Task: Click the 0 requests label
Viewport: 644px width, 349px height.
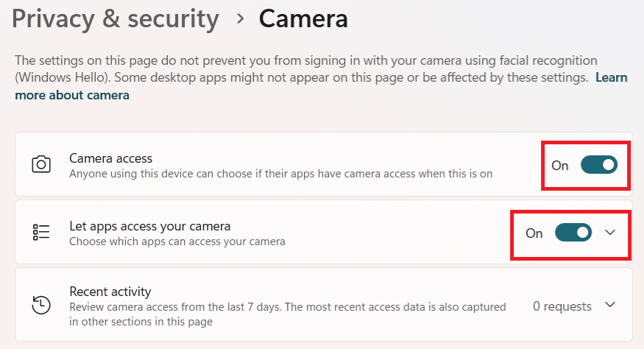Action: pos(562,306)
